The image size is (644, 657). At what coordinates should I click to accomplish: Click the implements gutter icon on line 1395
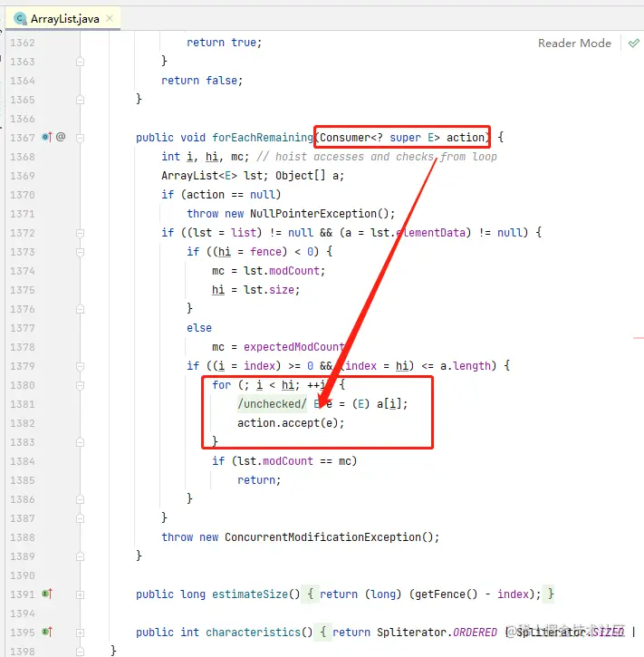tap(47, 632)
